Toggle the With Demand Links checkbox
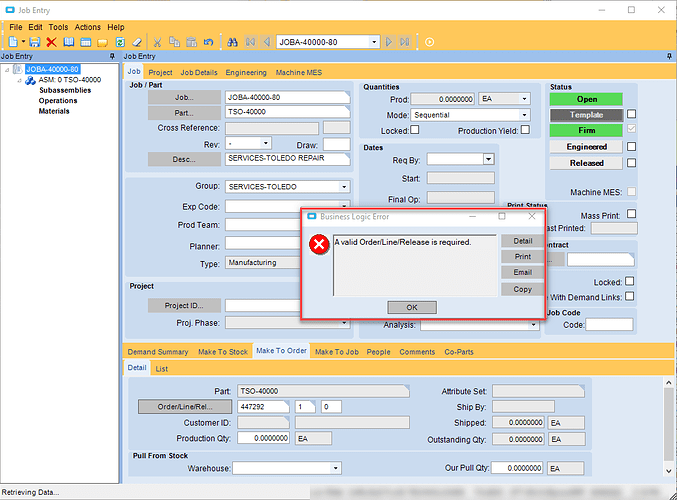 coord(630,296)
